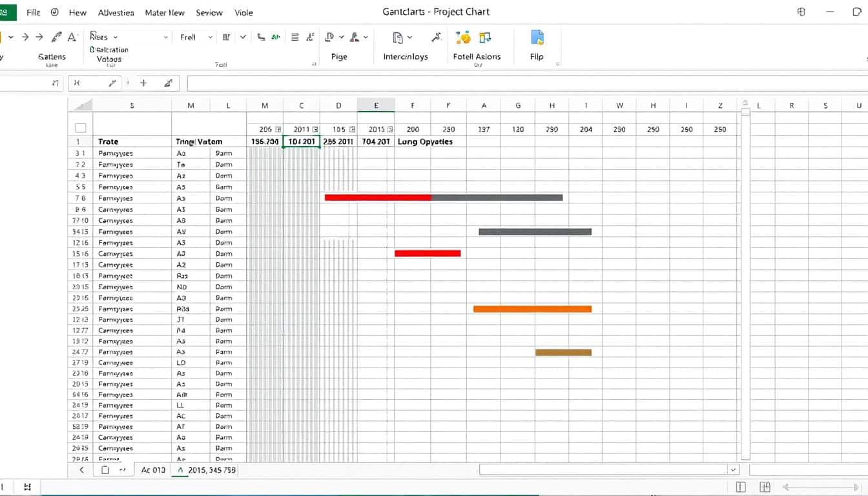
Task: Click the page icon above Intercinloys
Action: point(398,37)
